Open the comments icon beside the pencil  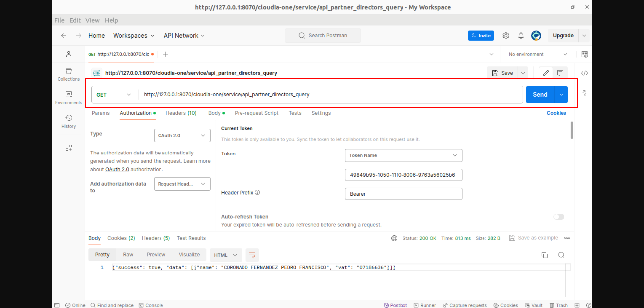(560, 73)
